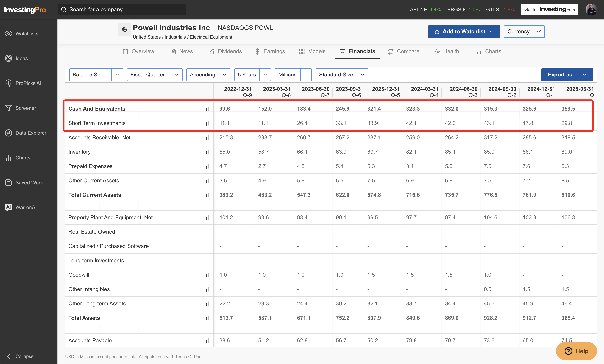Viewport: 604px width, 364px height.
Task: Open sidebar Charts bar icon
Action: (9, 158)
